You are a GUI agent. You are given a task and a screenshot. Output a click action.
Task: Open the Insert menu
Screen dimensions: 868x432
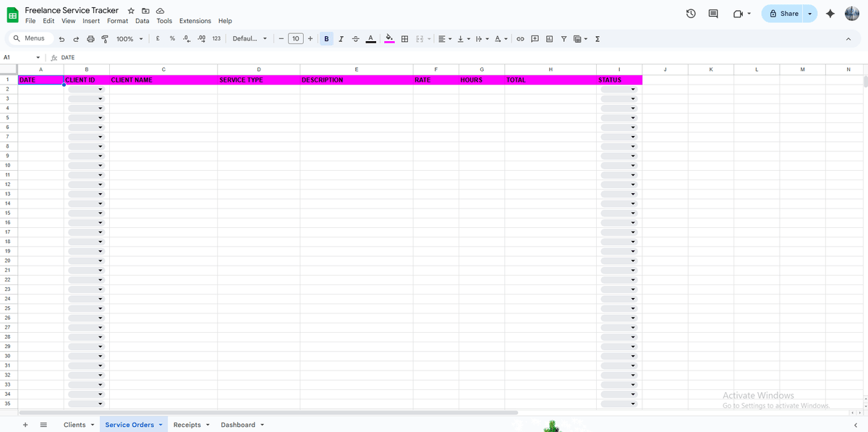click(x=91, y=21)
